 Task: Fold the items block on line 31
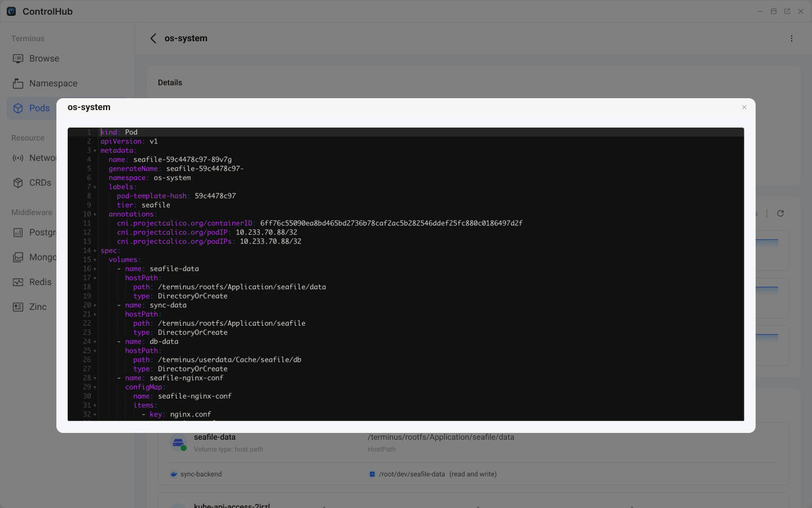(95, 405)
